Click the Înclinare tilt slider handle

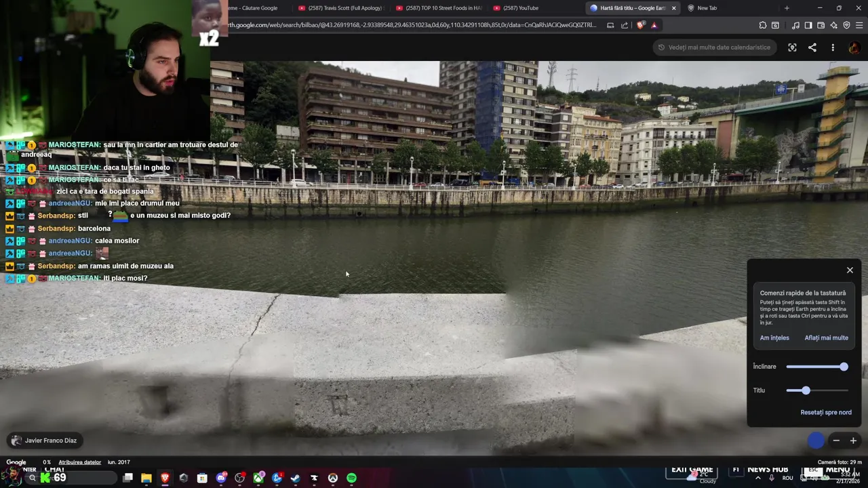tap(844, 367)
